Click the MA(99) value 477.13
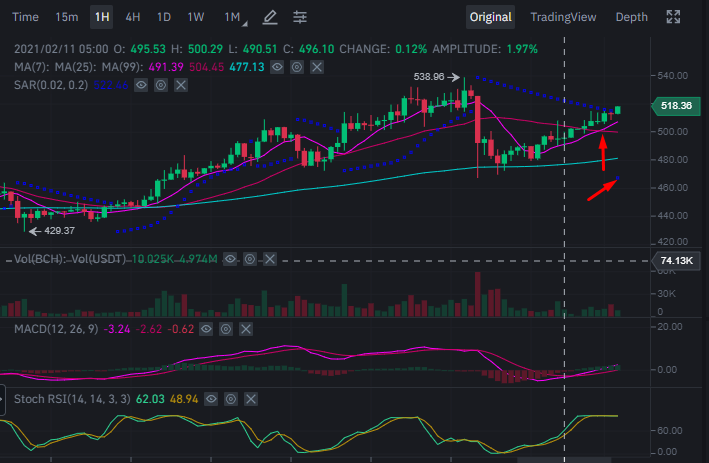This screenshot has height=463, width=709. (246, 67)
